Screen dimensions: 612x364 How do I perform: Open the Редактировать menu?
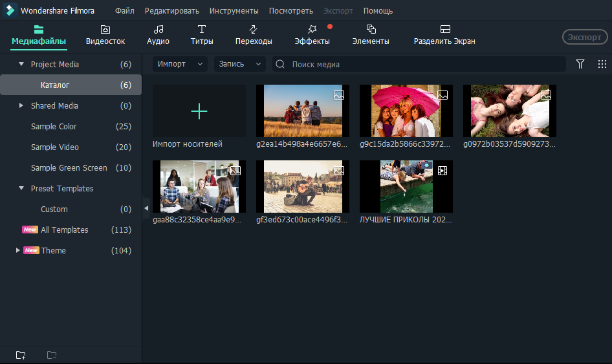171,11
